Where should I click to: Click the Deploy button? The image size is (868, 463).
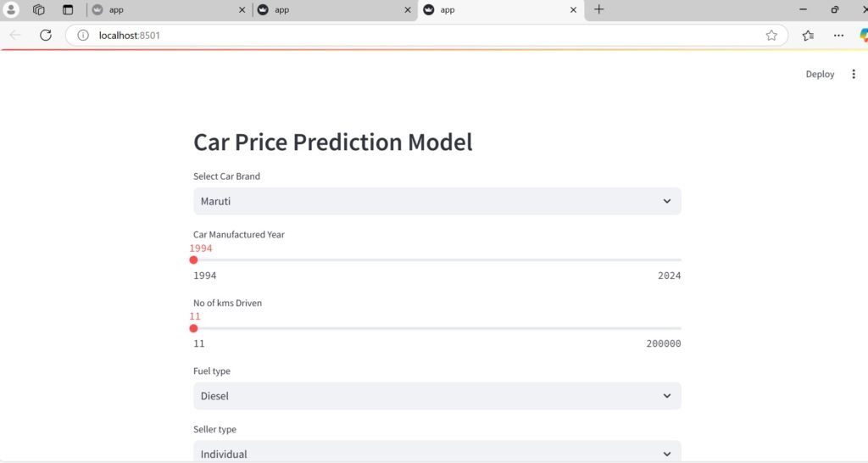click(820, 75)
